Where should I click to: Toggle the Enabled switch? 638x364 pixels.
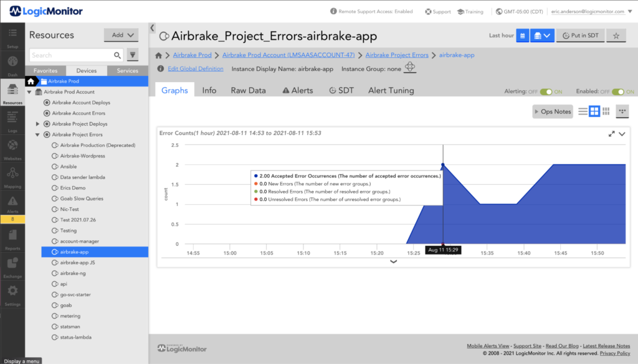click(617, 92)
